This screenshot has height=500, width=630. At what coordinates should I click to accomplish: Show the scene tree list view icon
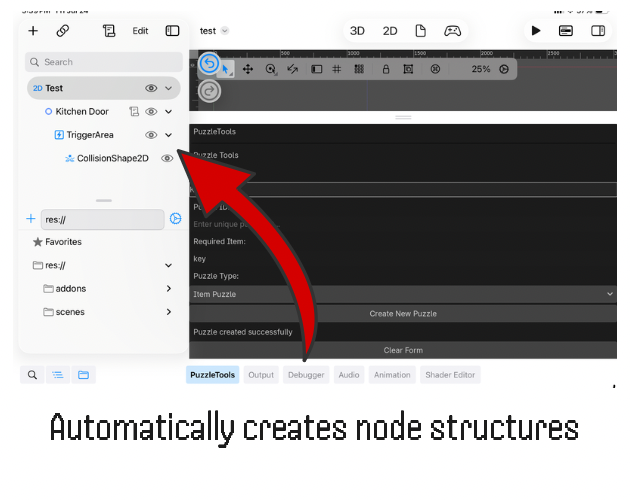coord(58,375)
